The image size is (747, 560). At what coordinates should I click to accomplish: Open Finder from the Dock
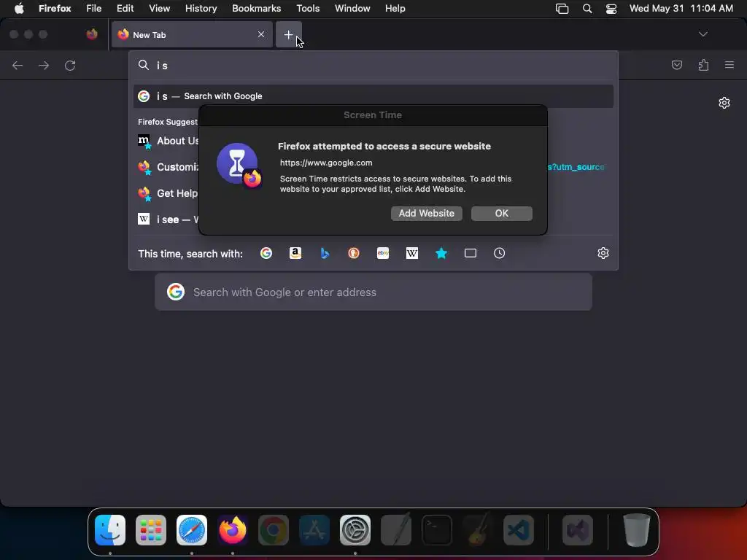110,530
